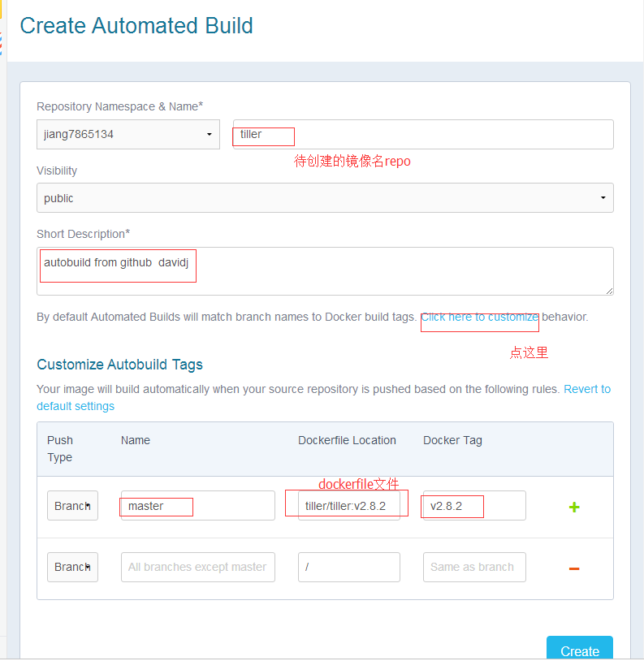The height and width of the screenshot is (661, 644).
Task: Click the red minus icon to remove rule
Action: [x=574, y=568]
